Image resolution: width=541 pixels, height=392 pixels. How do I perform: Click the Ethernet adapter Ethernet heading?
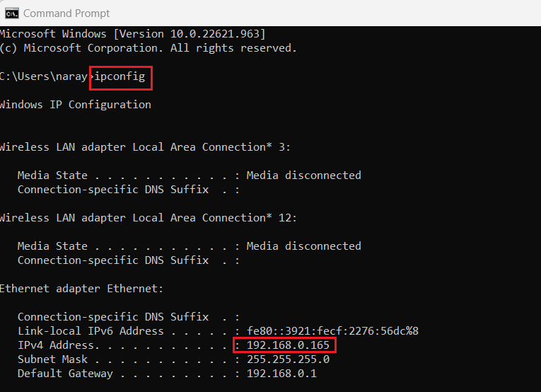pyautogui.click(x=81, y=289)
